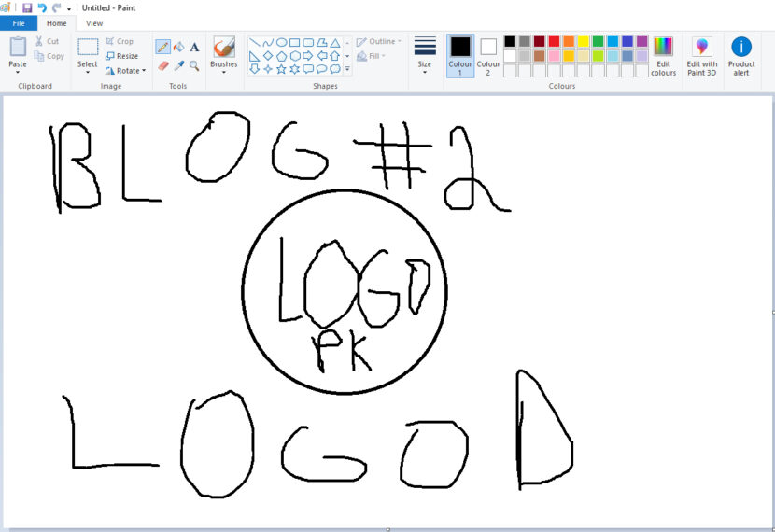Open Customize Quick Access Toolbar dropdown

69,7
